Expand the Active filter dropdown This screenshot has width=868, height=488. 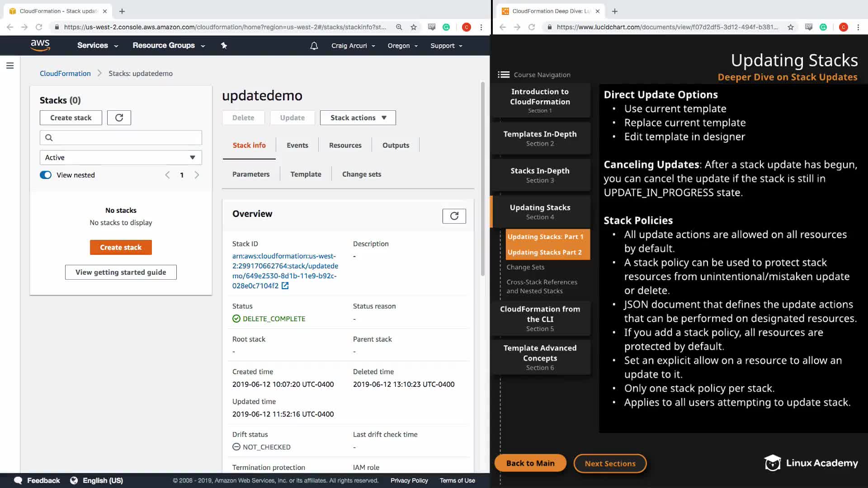click(121, 157)
